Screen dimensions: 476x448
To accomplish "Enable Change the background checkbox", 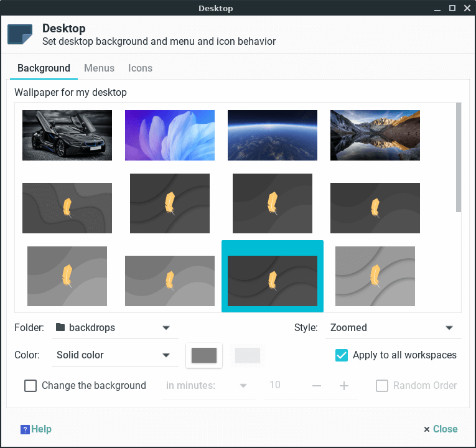I will point(30,386).
